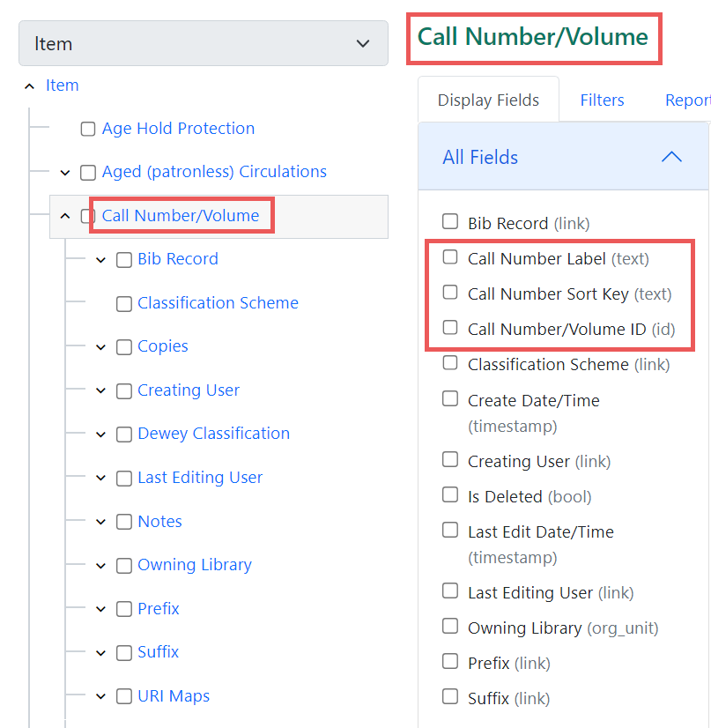Collapse the Call Number/Volume tree node
Image resolution: width=711 pixels, height=728 pixels.
coord(64,215)
